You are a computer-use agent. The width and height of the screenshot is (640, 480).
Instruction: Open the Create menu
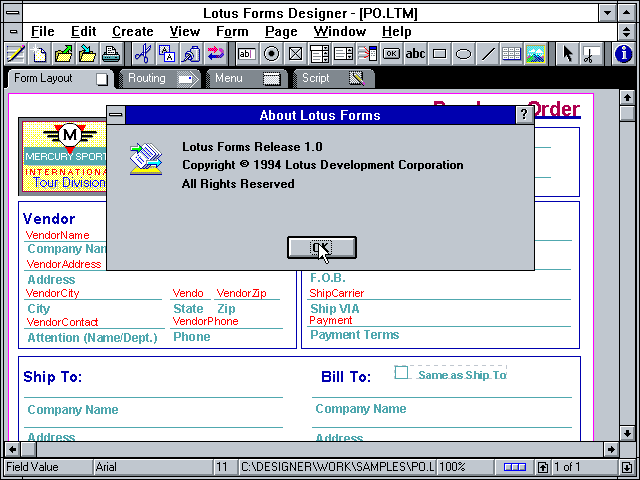(133, 31)
